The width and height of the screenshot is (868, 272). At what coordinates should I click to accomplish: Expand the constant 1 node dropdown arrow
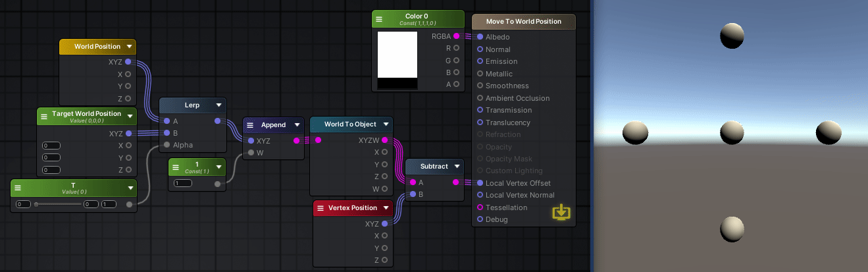click(220, 166)
